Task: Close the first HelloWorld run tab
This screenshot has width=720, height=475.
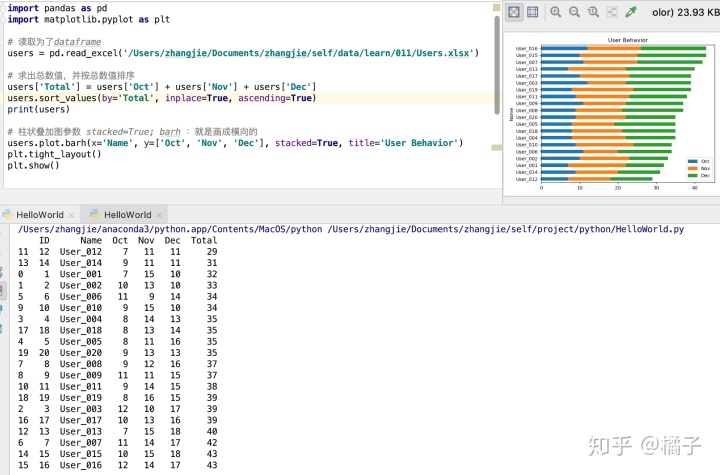Action: pyautogui.click(x=71, y=215)
